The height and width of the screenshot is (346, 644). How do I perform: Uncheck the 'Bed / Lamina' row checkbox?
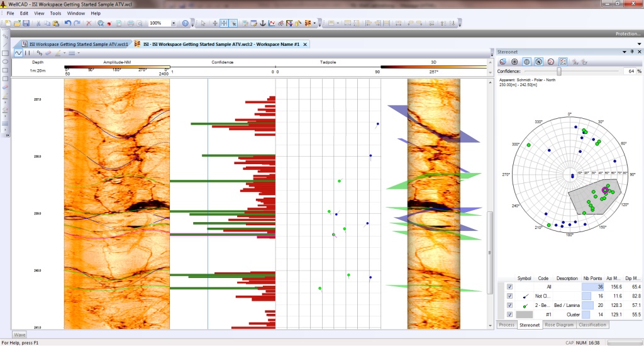(510, 304)
